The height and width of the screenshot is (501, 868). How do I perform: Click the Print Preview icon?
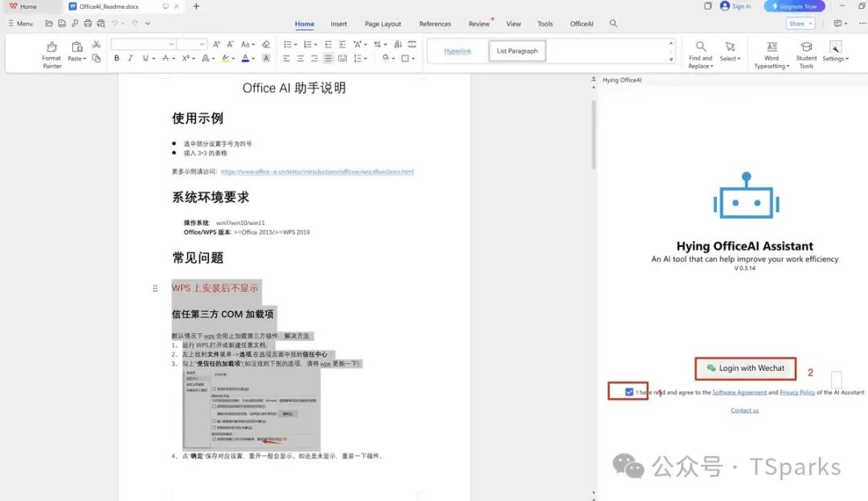[100, 23]
